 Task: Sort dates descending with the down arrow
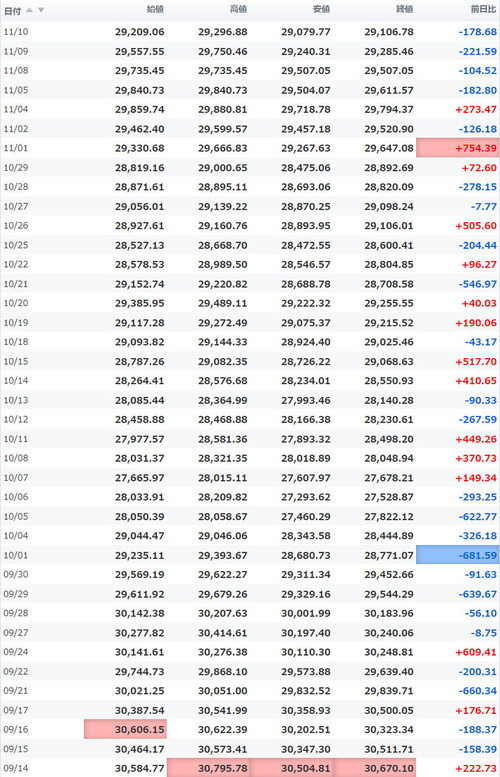pyautogui.click(x=41, y=10)
